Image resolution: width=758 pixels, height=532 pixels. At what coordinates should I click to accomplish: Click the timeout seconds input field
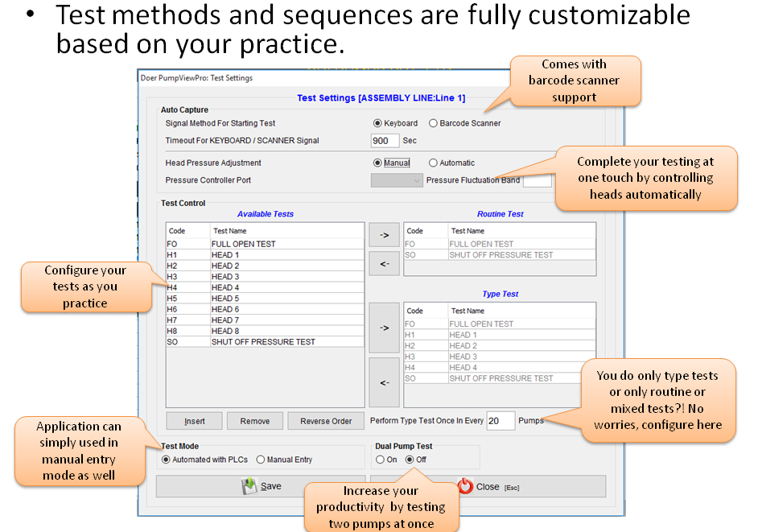pyautogui.click(x=385, y=141)
